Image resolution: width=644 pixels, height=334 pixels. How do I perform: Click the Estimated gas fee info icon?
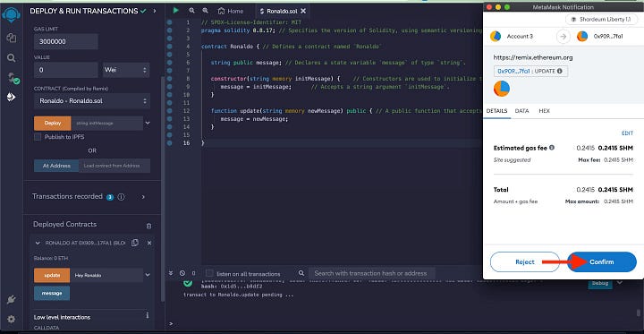point(552,147)
